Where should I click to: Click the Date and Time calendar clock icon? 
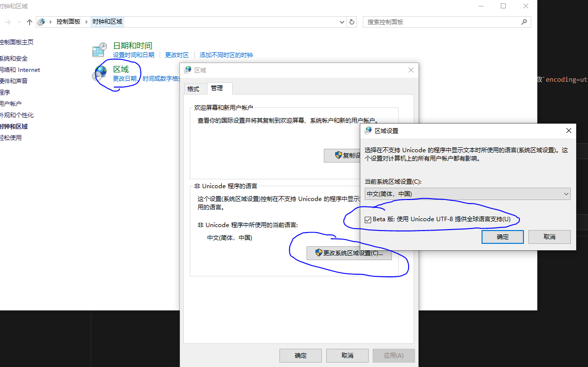[100, 50]
